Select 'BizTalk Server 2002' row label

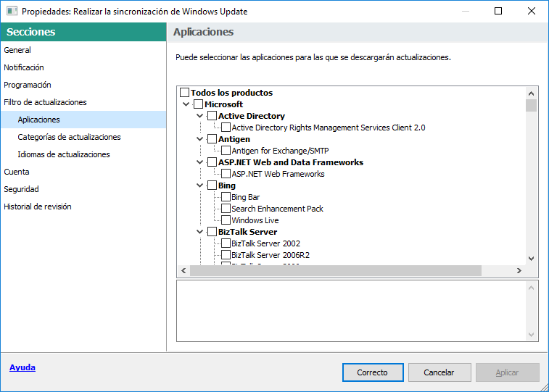click(x=265, y=243)
